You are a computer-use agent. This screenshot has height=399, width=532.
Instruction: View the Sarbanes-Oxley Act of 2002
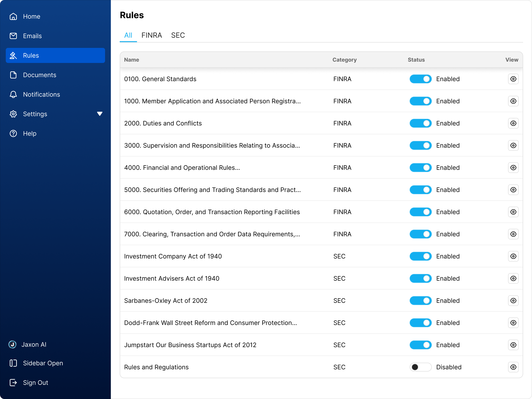tap(513, 300)
